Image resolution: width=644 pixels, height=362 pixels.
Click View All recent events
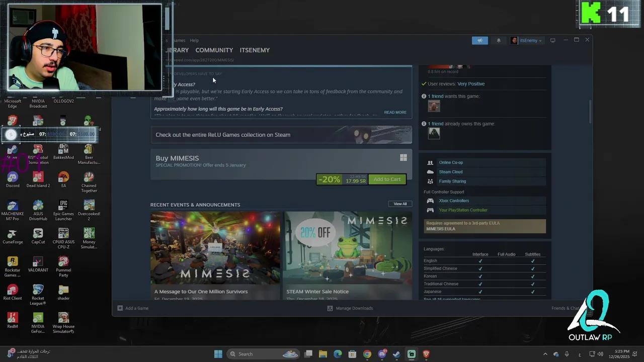(x=400, y=204)
